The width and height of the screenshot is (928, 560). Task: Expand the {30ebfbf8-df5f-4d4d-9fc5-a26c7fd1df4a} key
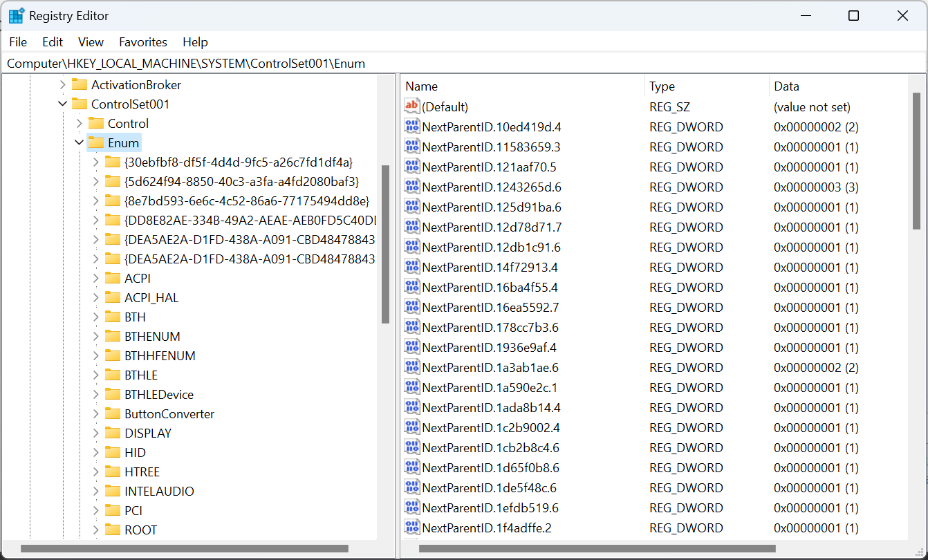pos(96,162)
